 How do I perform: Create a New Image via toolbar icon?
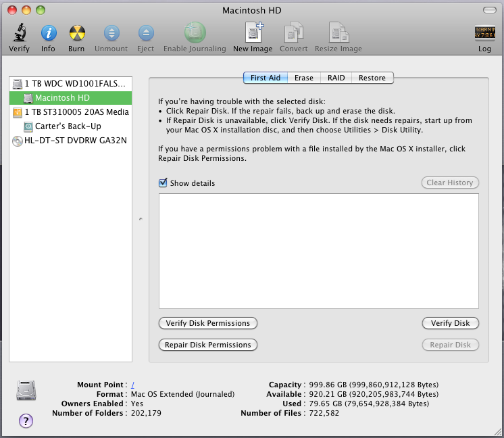click(x=254, y=32)
